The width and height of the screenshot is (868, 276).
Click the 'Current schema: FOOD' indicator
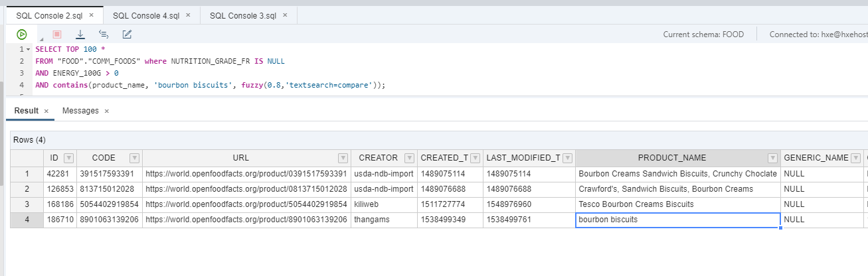tap(703, 34)
